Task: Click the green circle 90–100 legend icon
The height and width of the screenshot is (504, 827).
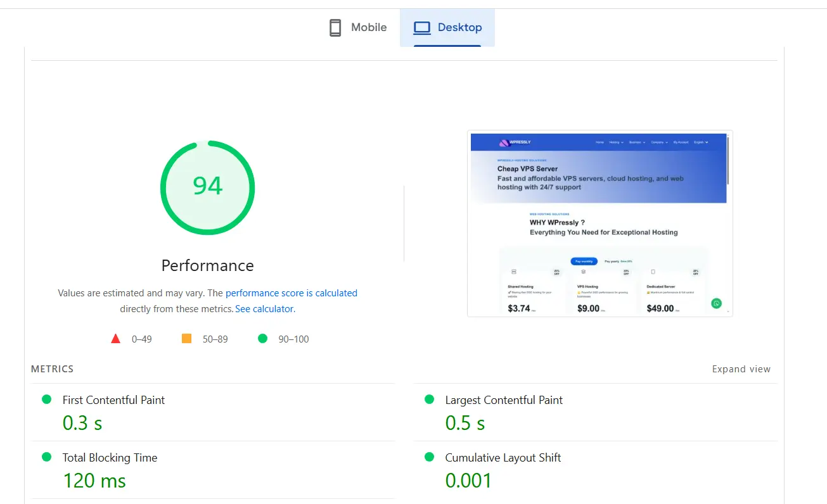Action: pyautogui.click(x=262, y=338)
